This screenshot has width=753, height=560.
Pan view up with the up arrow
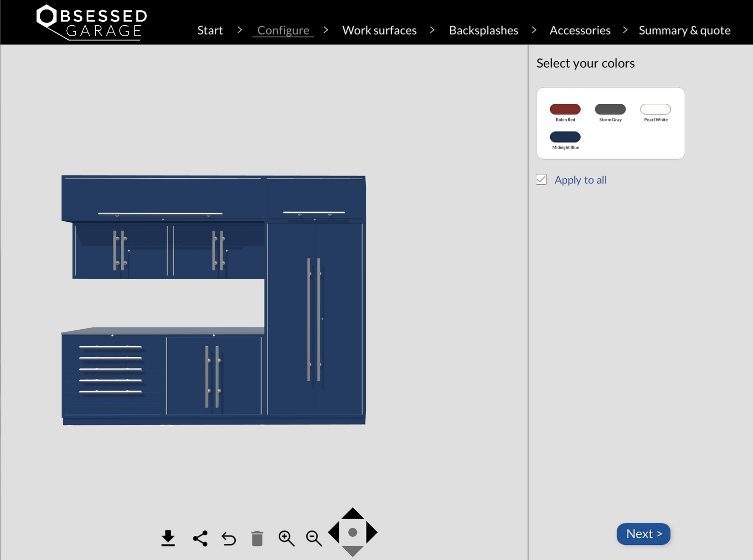pos(352,514)
